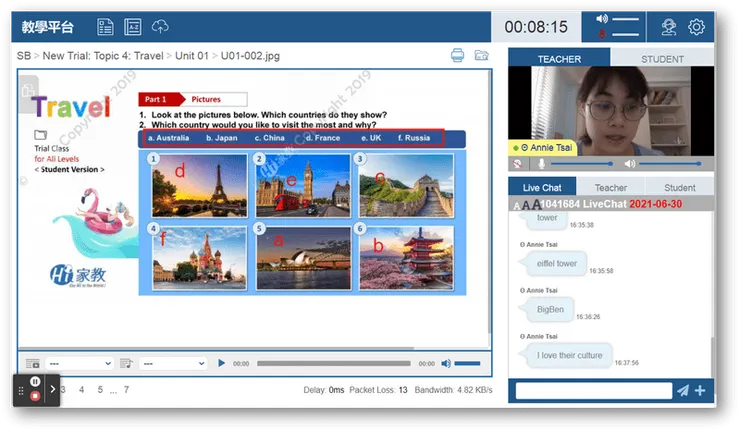Open the document list icon in header
This screenshot has width=740, height=431.
pos(105,27)
